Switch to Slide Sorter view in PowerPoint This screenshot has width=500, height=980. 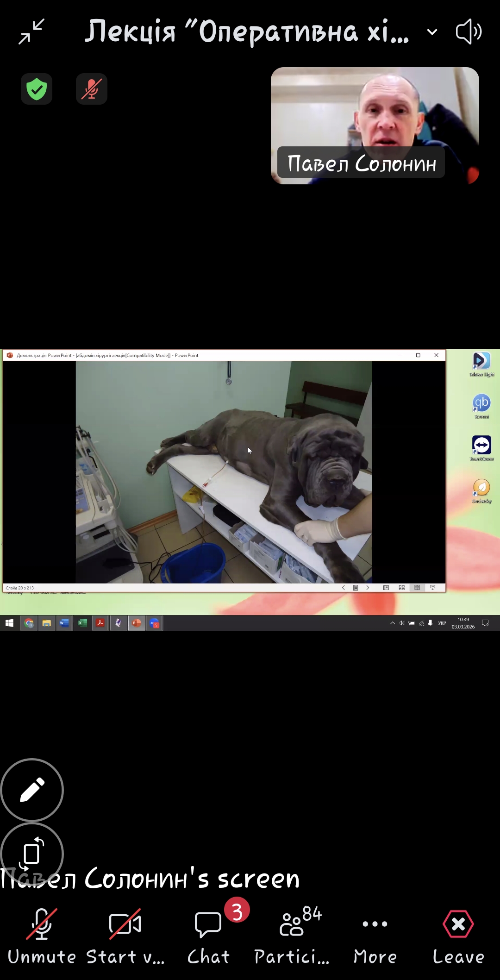[401, 588]
